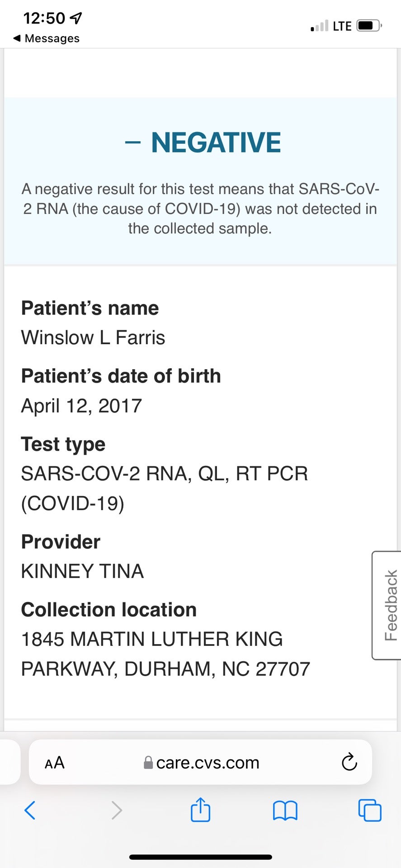Viewport: 401px width, 868px height.
Task: Open the Feedback side tab
Action: coord(387,605)
